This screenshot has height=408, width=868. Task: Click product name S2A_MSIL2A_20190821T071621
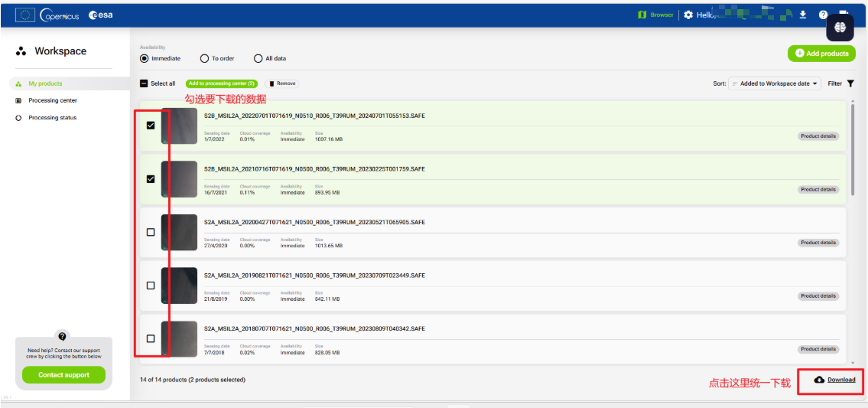[x=314, y=276]
